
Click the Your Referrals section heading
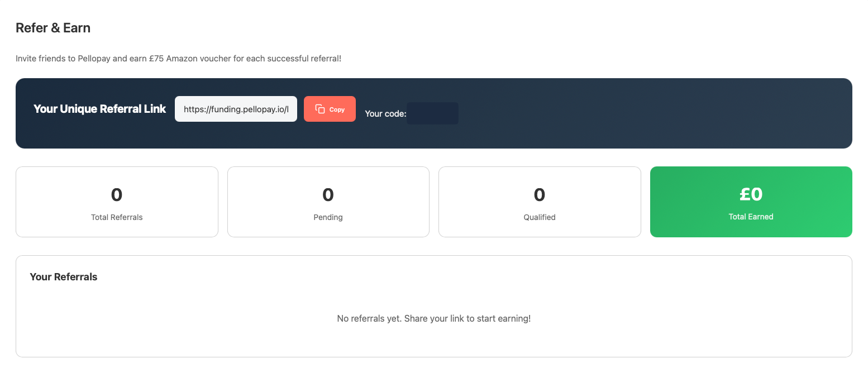tap(64, 277)
